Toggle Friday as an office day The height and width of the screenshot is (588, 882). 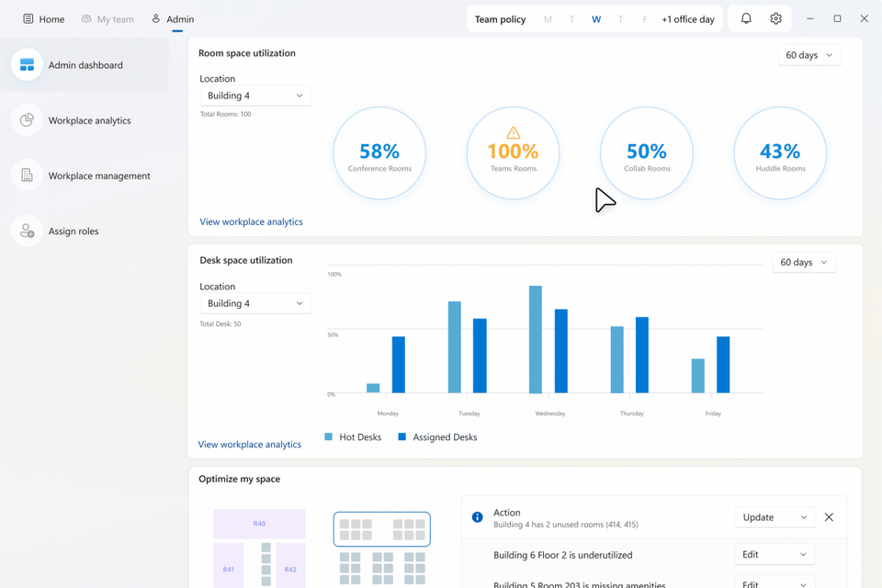click(x=643, y=18)
